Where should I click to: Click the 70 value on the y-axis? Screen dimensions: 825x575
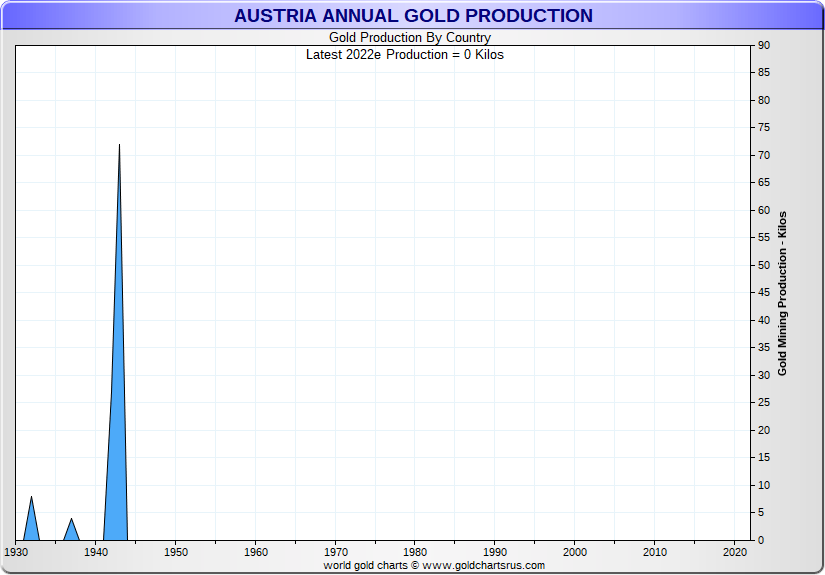coord(763,155)
